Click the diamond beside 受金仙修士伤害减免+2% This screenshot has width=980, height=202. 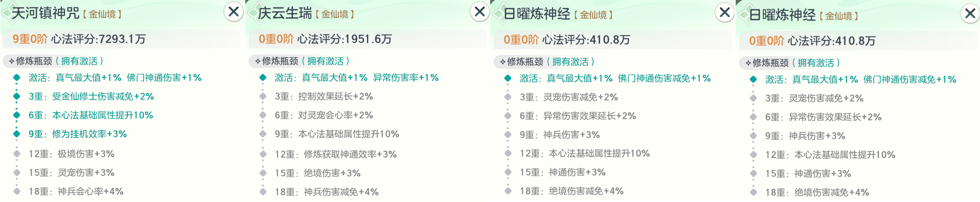[17, 96]
